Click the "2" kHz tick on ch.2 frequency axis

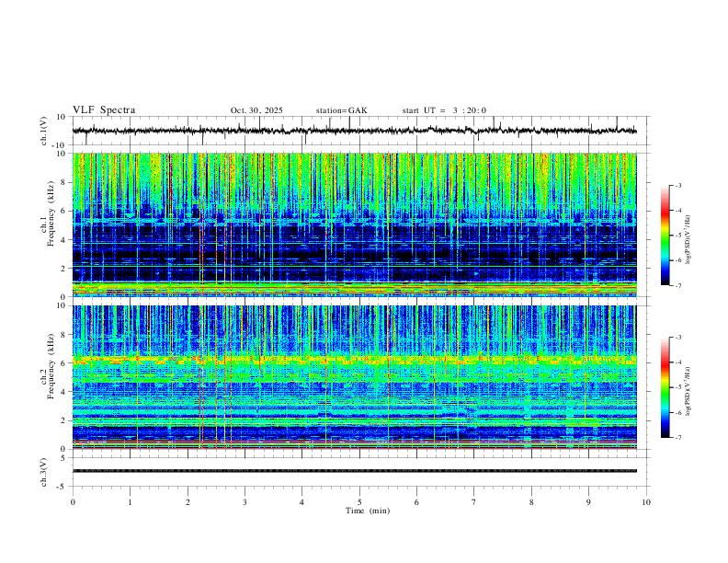pos(63,420)
